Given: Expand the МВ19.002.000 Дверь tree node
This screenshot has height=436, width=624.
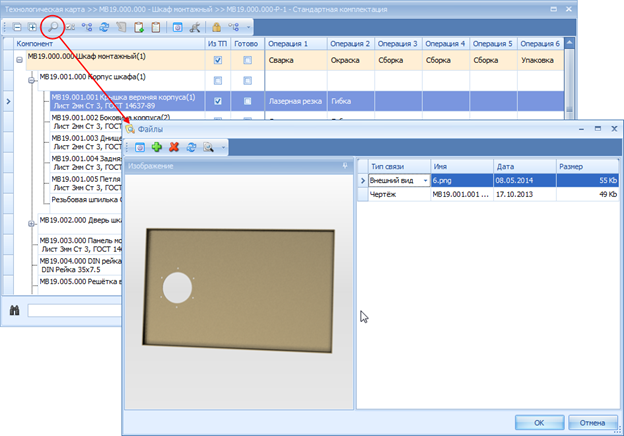Looking at the screenshot, I should pos(33,223).
